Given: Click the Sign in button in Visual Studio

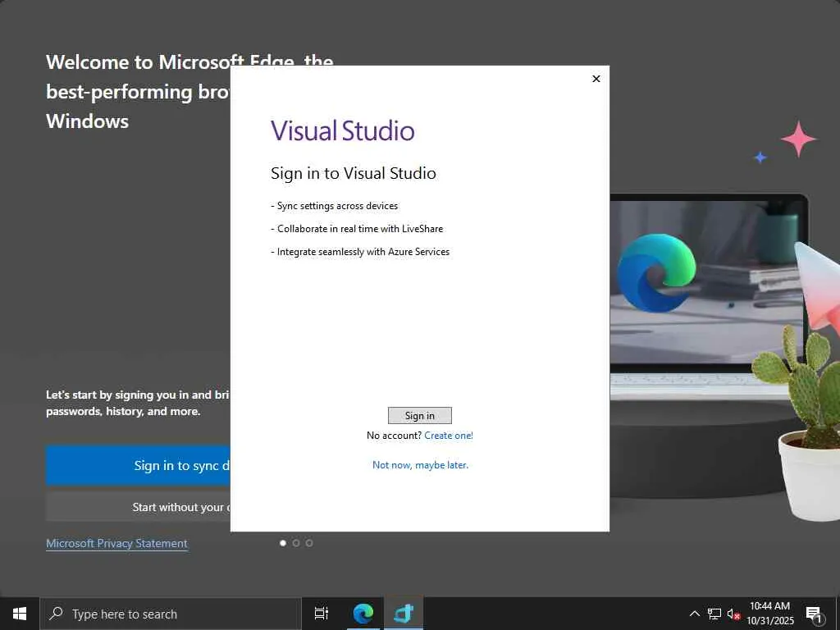Looking at the screenshot, I should [x=419, y=416].
